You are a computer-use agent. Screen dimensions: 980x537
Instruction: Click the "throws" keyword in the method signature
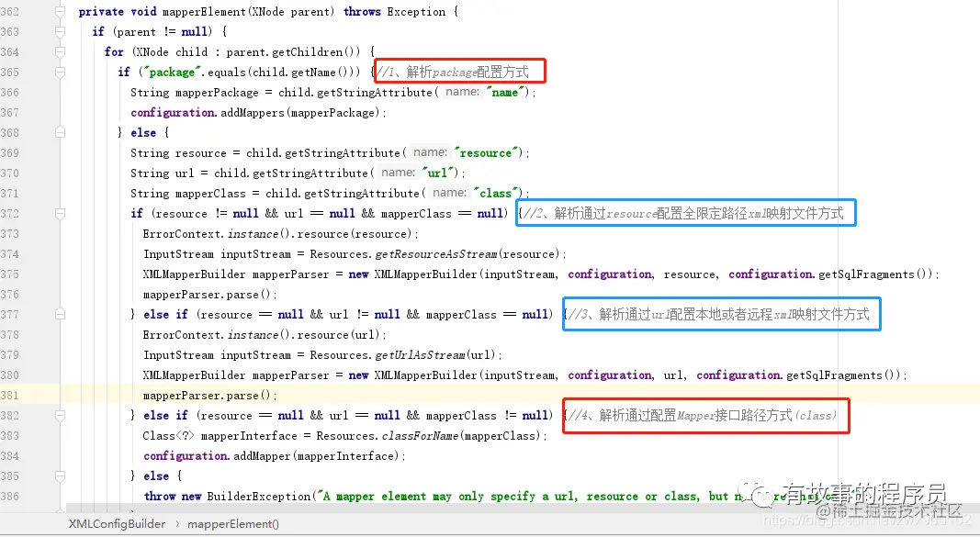click(362, 12)
